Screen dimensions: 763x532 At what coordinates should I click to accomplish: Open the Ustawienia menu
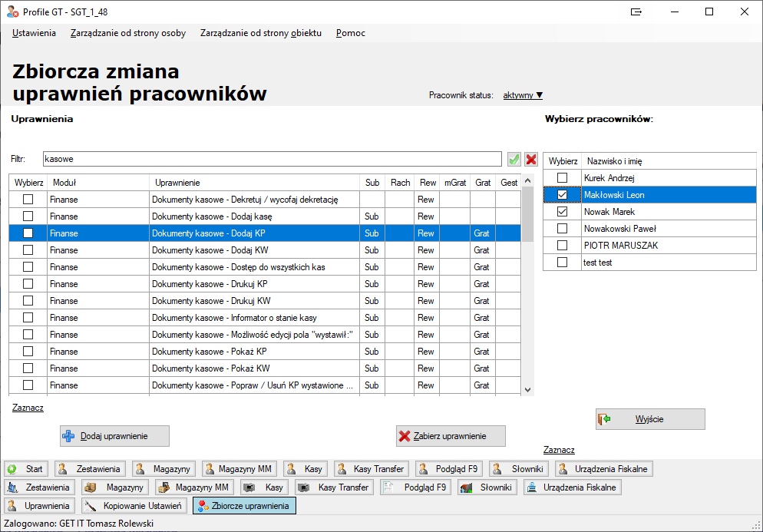[34, 33]
